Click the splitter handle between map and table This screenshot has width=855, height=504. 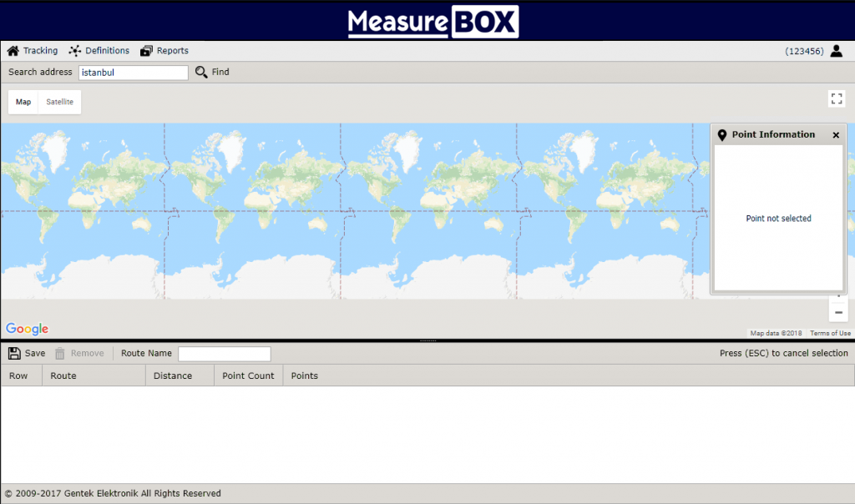point(427,340)
